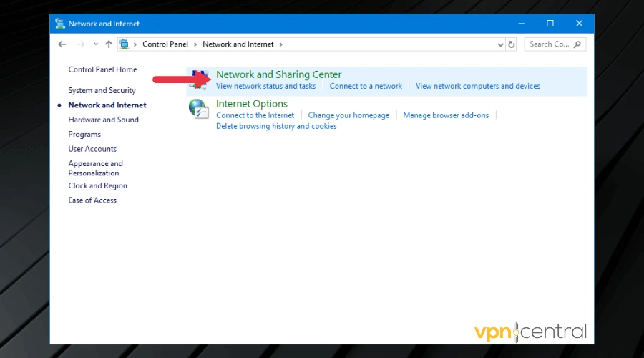Click the window title bar network icon
This screenshot has height=358, width=644.
tap(59, 24)
